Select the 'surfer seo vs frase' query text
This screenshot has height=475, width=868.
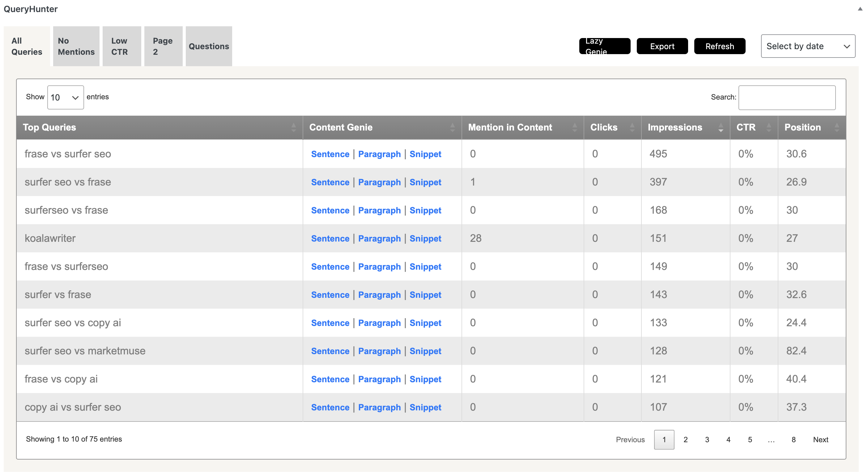(68, 182)
